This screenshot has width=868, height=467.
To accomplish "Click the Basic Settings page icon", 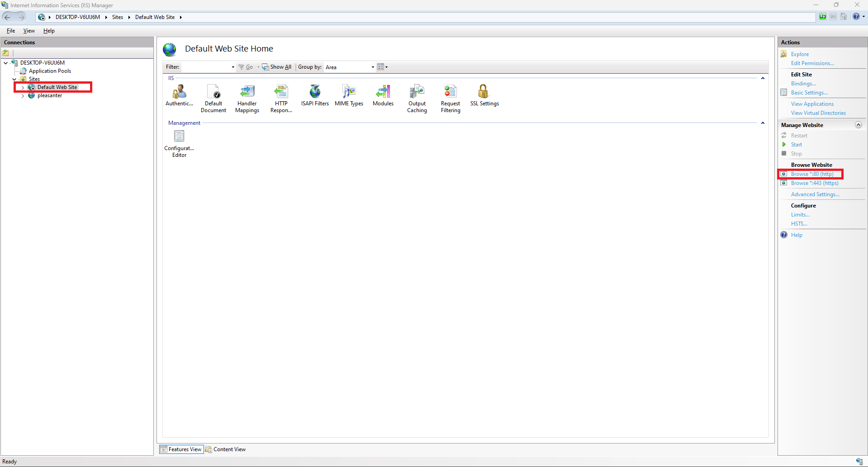I will [x=784, y=93].
